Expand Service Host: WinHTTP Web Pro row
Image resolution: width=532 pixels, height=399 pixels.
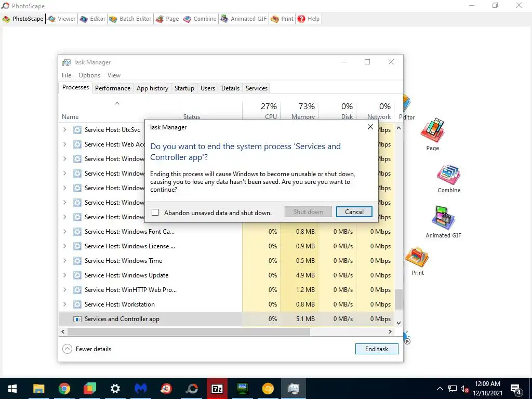point(65,290)
